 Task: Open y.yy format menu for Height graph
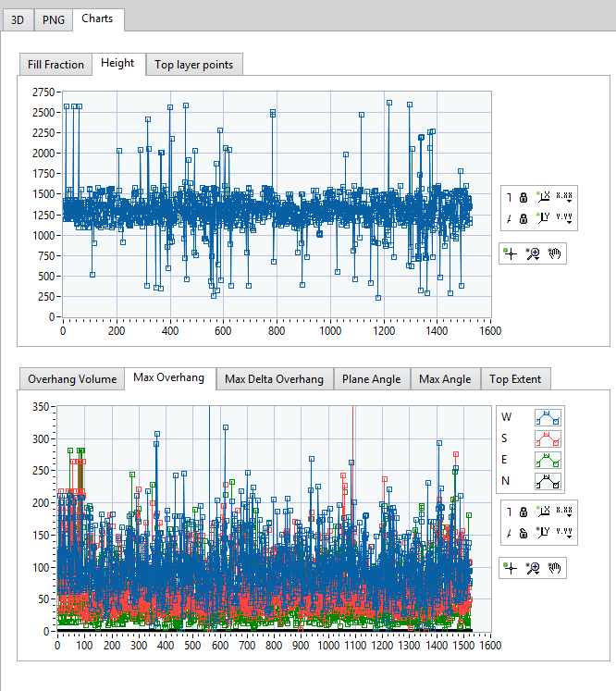(x=564, y=218)
